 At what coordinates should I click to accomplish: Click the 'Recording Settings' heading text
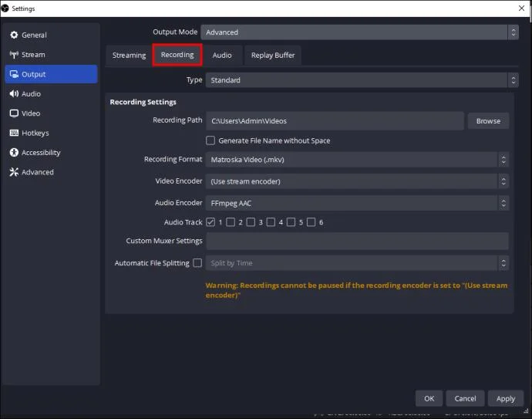pos(143,102)
